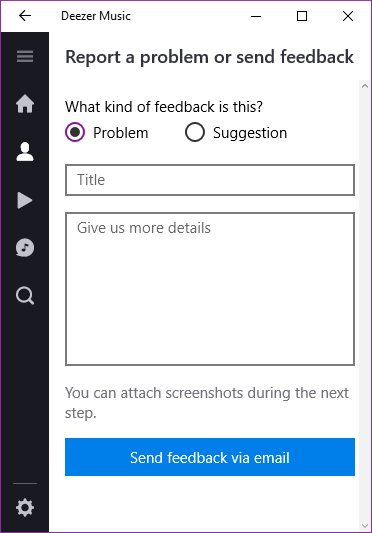Screen dimensions: 372x533
Task: Choose the Suggestion feedback option
Action: point(195,132)
